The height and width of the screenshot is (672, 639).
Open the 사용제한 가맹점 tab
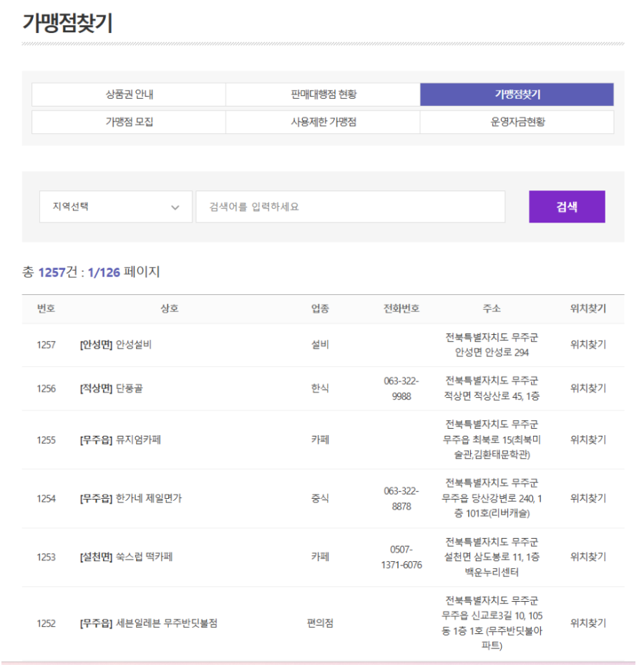(323, 122)
